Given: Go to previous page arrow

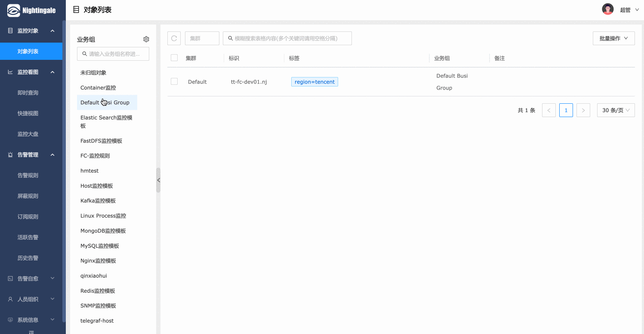Looking at the screenshot, I should [x=549, y=110].
